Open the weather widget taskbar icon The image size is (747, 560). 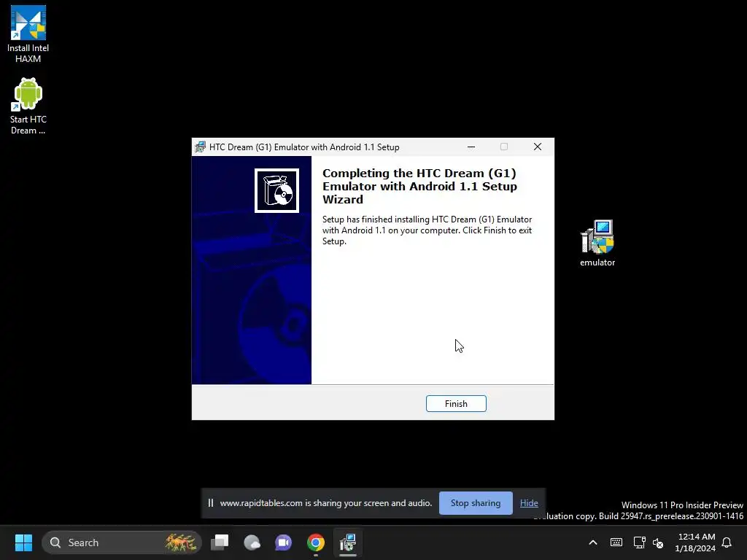252,542
